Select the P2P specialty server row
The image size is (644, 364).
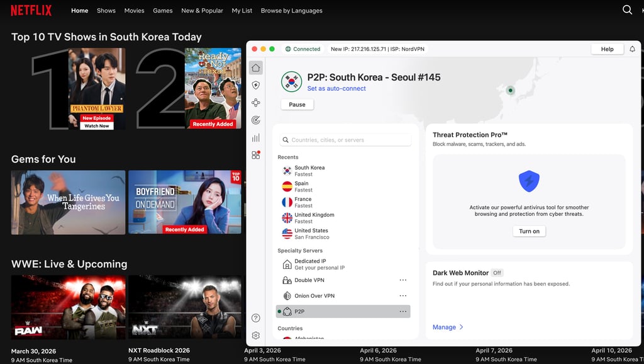[x=343, y=311]
